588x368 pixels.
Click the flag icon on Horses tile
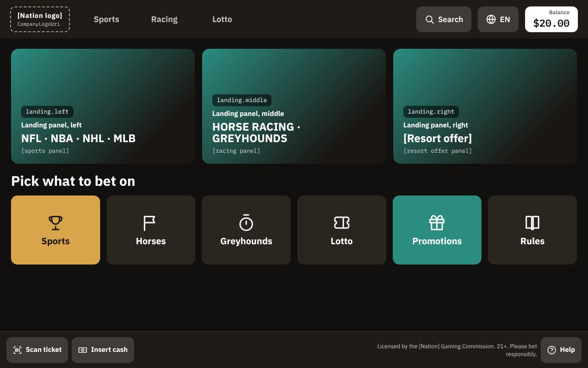(x=151, y=223)
